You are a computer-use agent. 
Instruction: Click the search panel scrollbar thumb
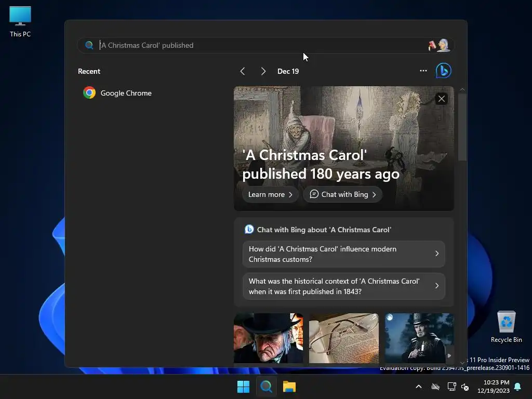click(462, 127)
